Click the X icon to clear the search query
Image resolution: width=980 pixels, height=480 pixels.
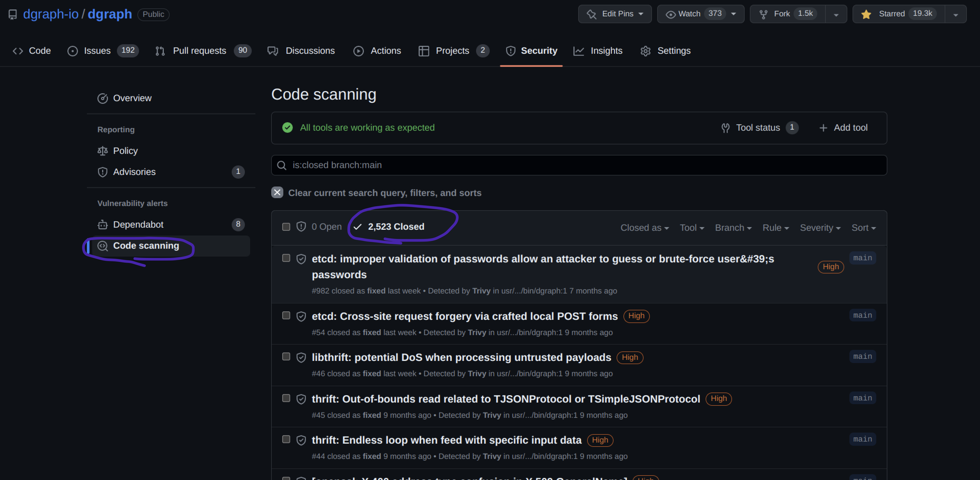pyautogui.click(x=277, y=193)
